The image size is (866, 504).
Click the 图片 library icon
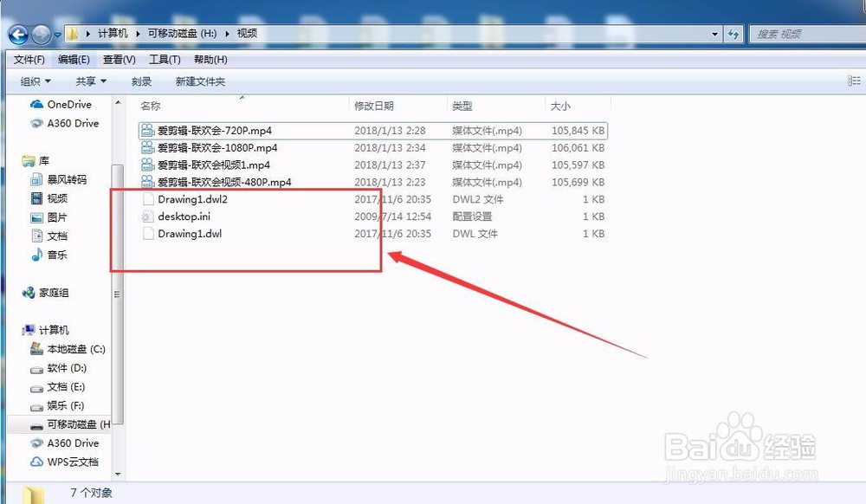[x=36, y=217]
